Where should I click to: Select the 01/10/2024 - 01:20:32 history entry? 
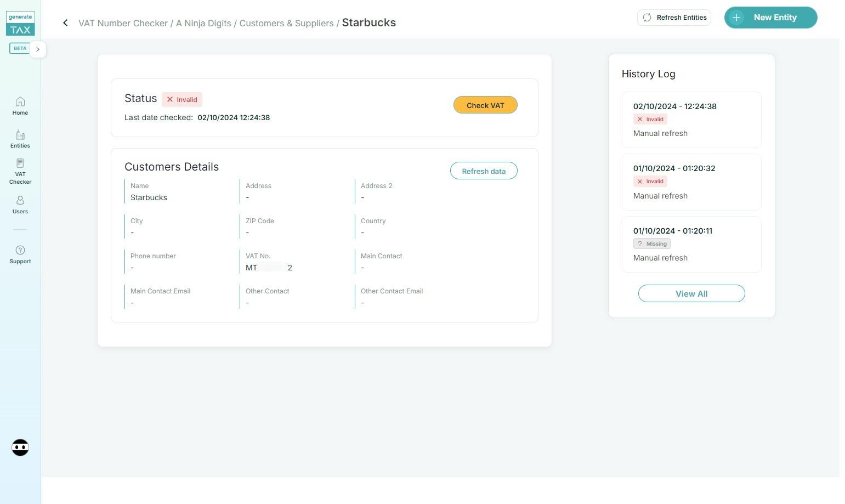point(691,182)
